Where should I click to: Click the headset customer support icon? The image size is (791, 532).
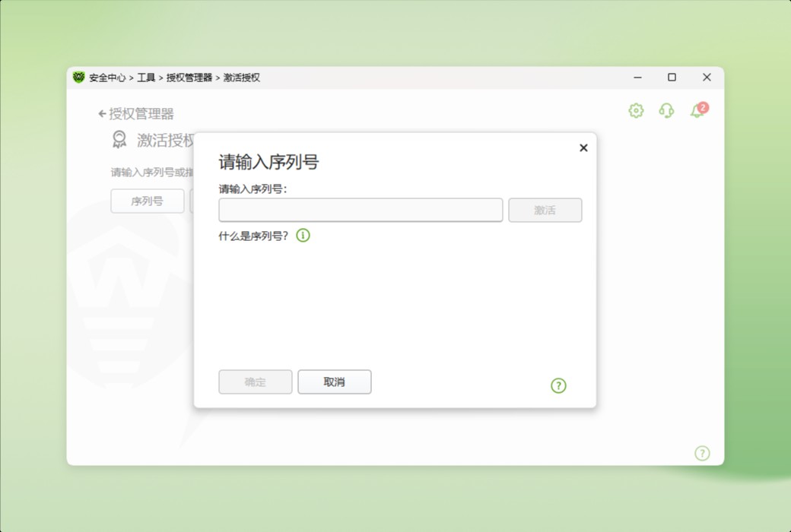[x=666, y=111]
